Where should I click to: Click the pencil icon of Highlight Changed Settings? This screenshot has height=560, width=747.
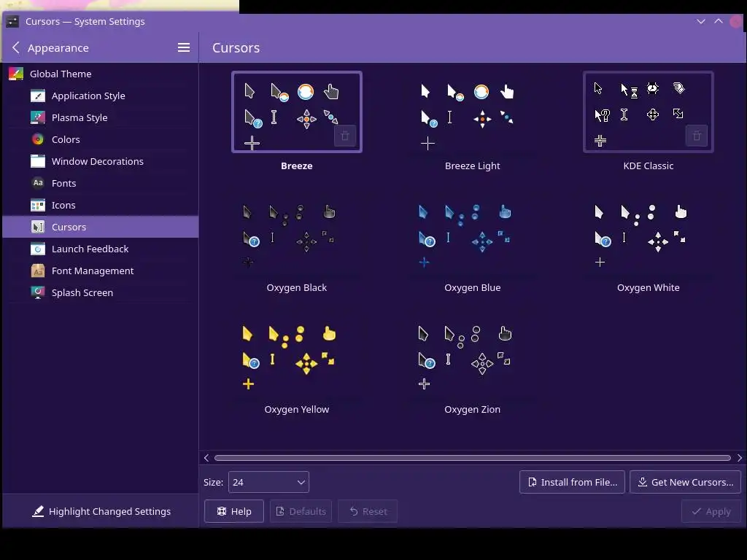coord(38,511)
